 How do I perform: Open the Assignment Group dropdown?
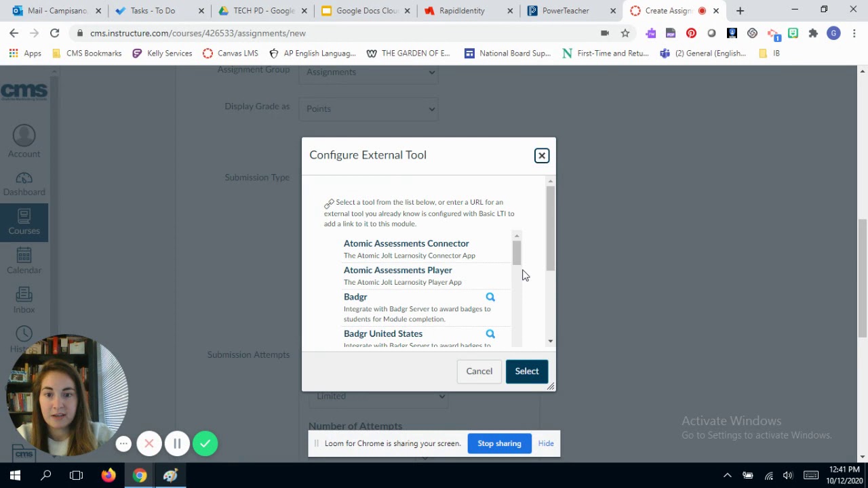(x=368, y=73)
